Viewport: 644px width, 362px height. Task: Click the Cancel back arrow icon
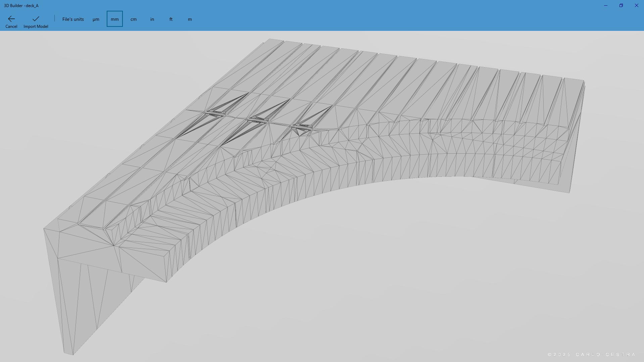coord(11,19)
